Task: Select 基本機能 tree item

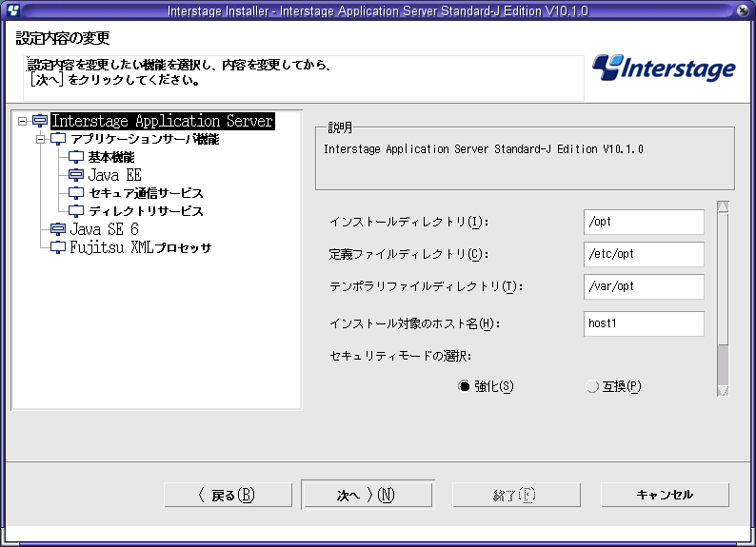Action: [x=111, y=157]
